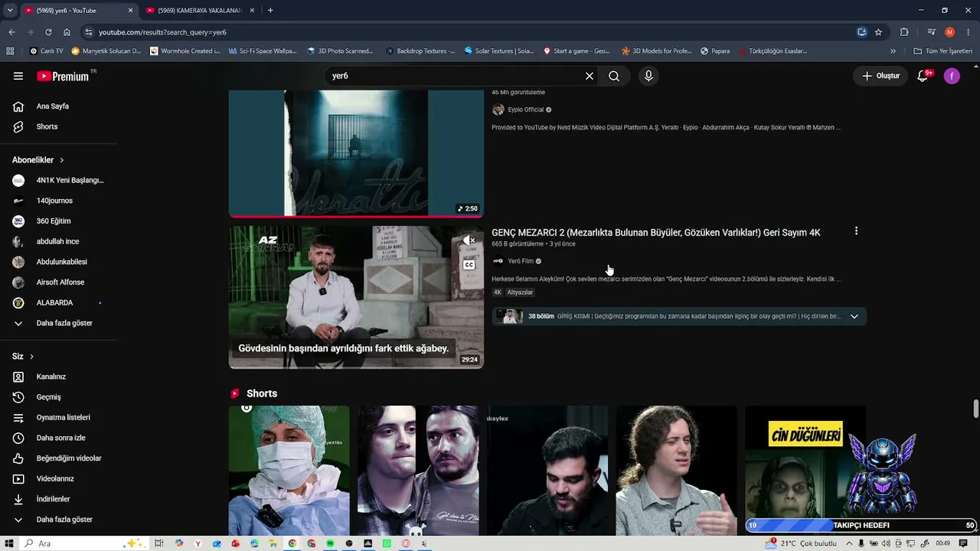Open the Chrome apps grid shortcut
The width and height of the screenshot is (980, 551).
click(x=10, y=51)
